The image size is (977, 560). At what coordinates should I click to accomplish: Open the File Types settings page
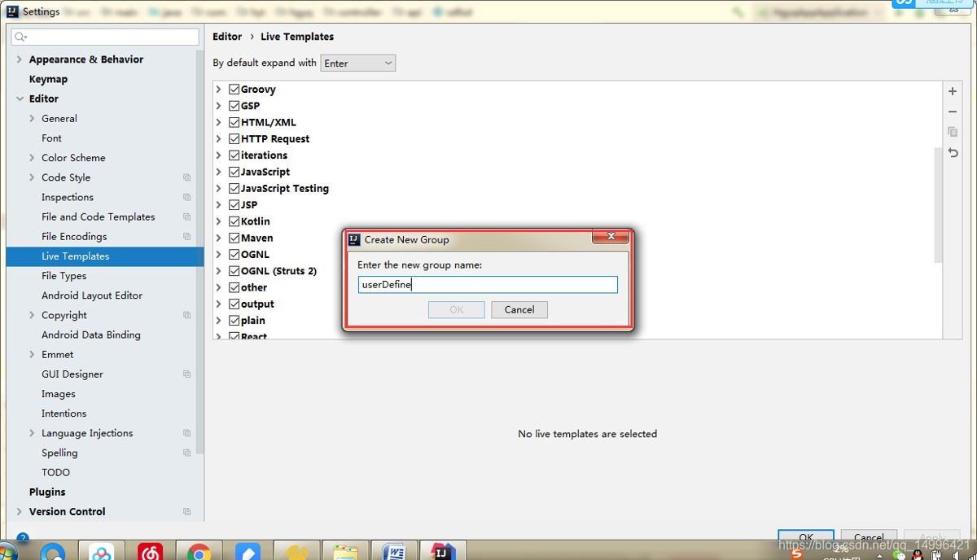[64, 276]
